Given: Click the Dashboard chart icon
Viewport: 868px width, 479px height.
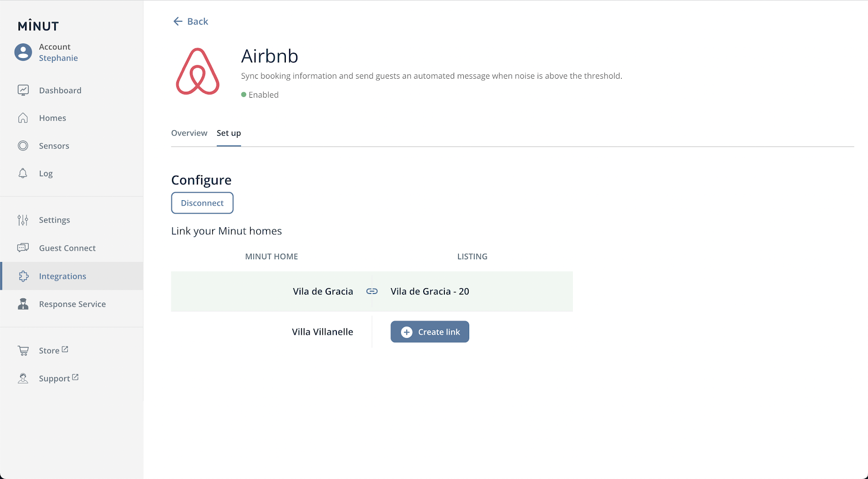Looking at the screenshot, I should (x=23, y=90).
